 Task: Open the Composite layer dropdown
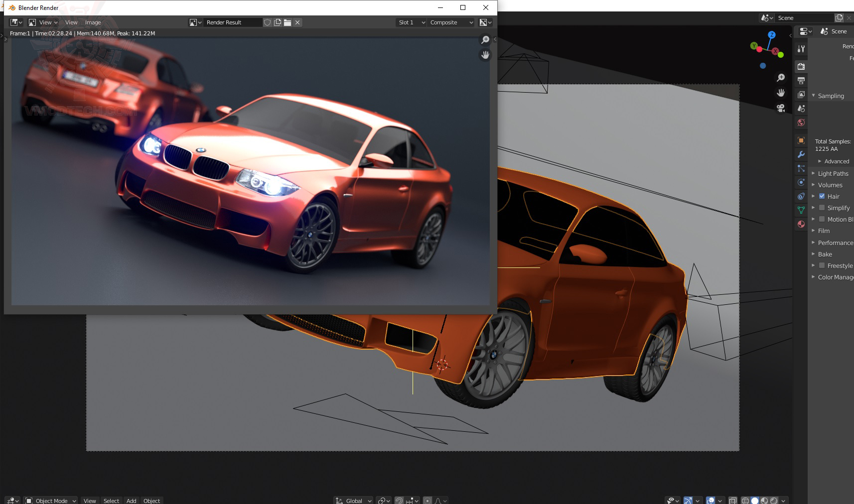(450, 22)
